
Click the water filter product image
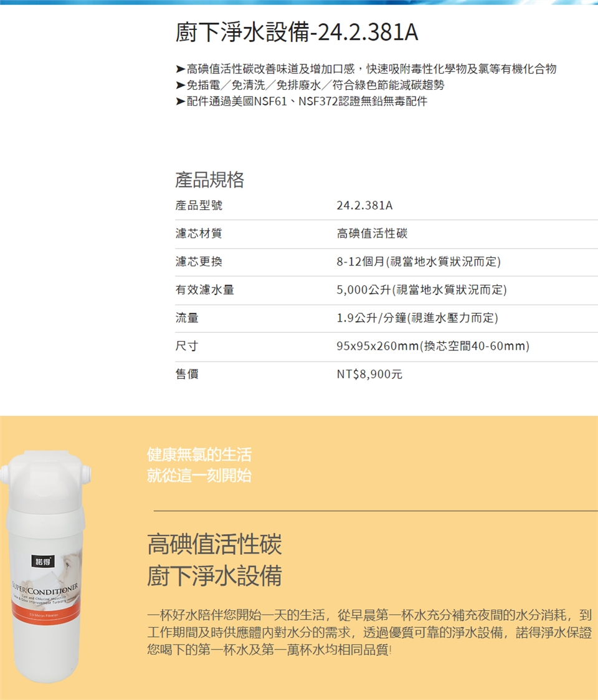pos(45,567)
